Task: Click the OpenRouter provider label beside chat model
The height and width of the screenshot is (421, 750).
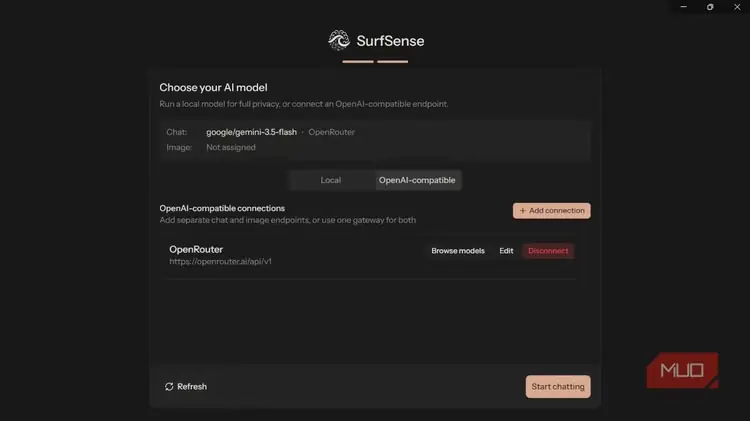Action: click(x=331, y=132)
